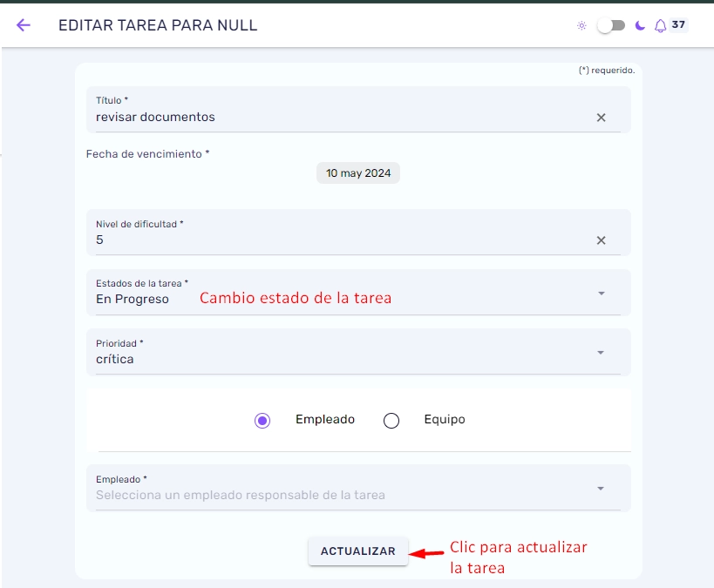Click the ACTUALIZAR button
This screenshot has width=714, height=588.
click(x=358, y=551)
